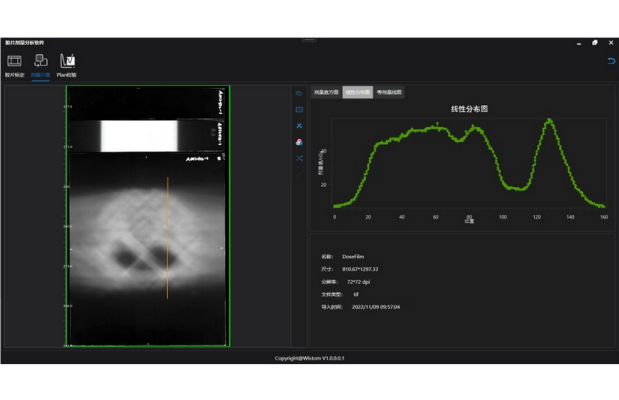Click the blue return arrow at top right
619x400 pixels.
pos(611,62)
